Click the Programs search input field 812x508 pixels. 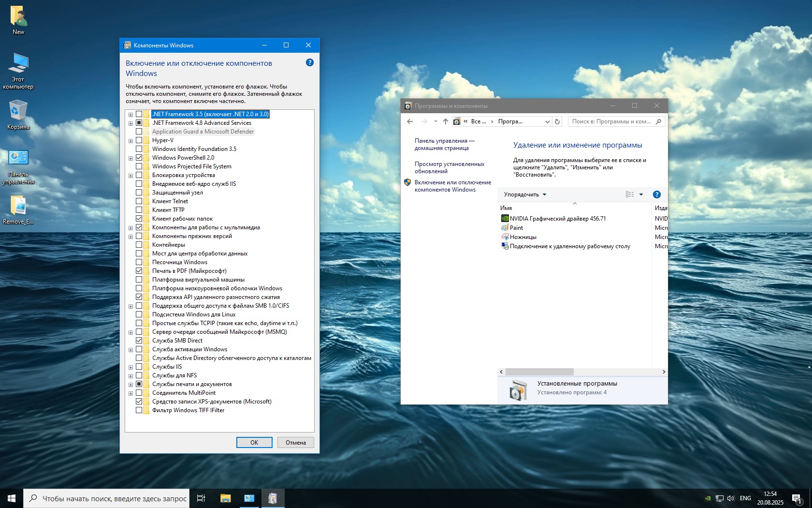[x=611, y=121]
